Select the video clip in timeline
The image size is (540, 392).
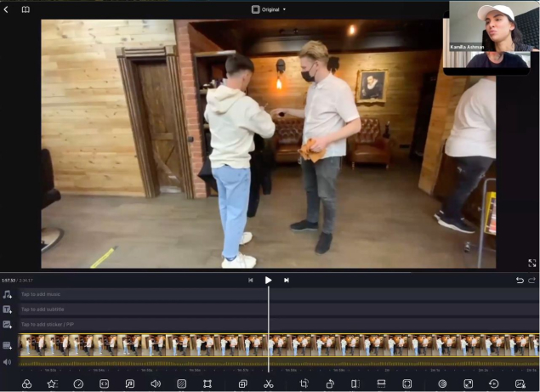[279, 345]
